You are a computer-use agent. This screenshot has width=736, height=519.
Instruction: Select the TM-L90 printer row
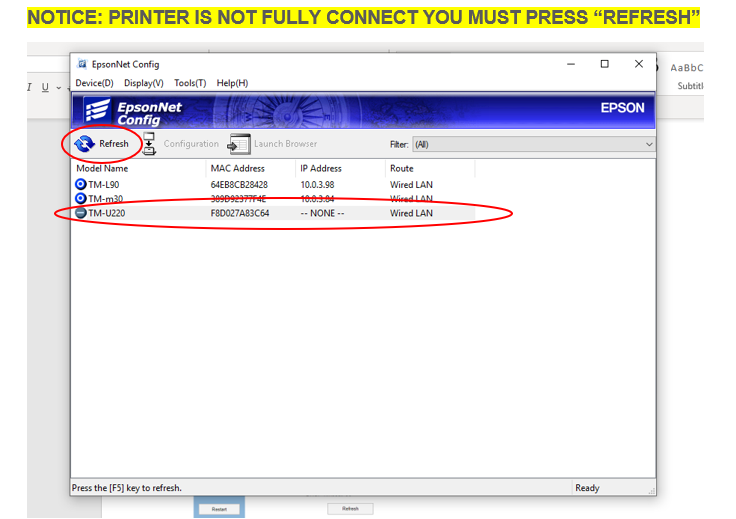tap(275, 184)
